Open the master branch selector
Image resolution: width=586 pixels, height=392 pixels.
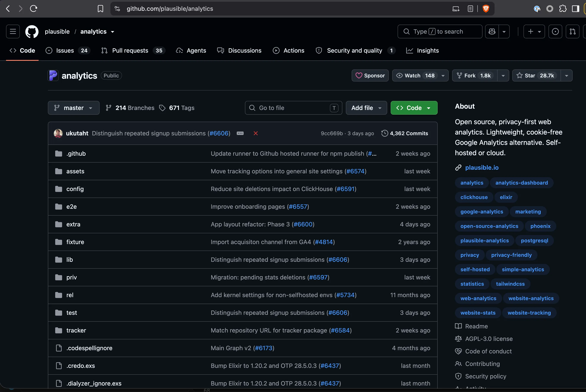pyautogui.click(x=74, y=108)
